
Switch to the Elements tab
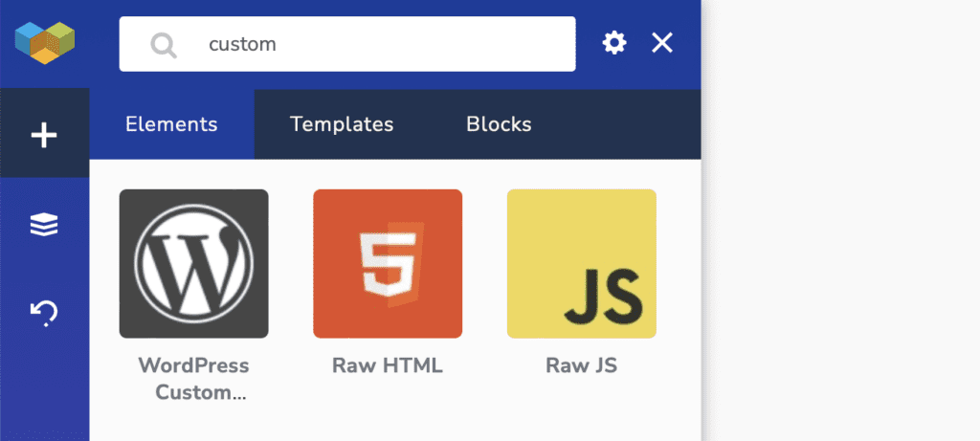coord(172,124)
